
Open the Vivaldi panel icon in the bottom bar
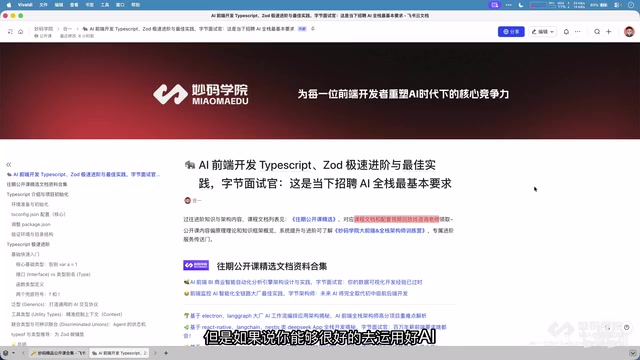[6, 353]
